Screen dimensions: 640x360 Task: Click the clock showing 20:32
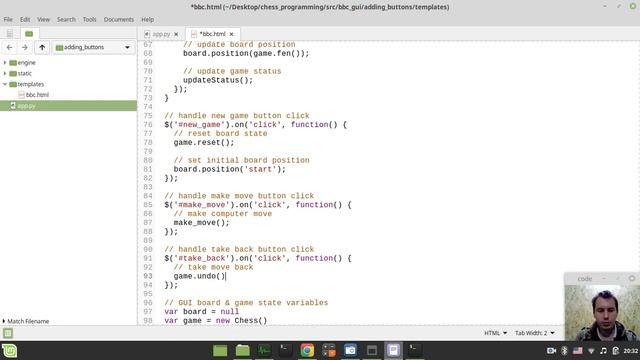pyautogui.click(x=631, y=351)
